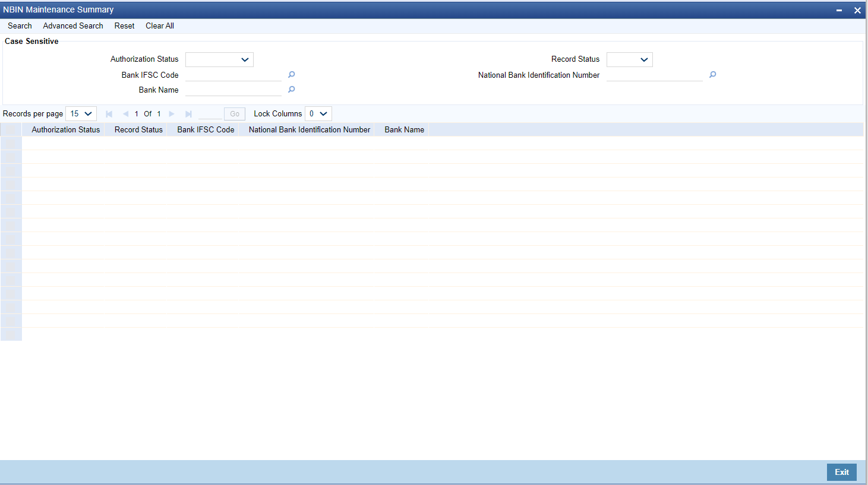Open the Authorization Status dropdown
Image resolution: width=868 pixels, height=485 pixels.
[219, 59]
